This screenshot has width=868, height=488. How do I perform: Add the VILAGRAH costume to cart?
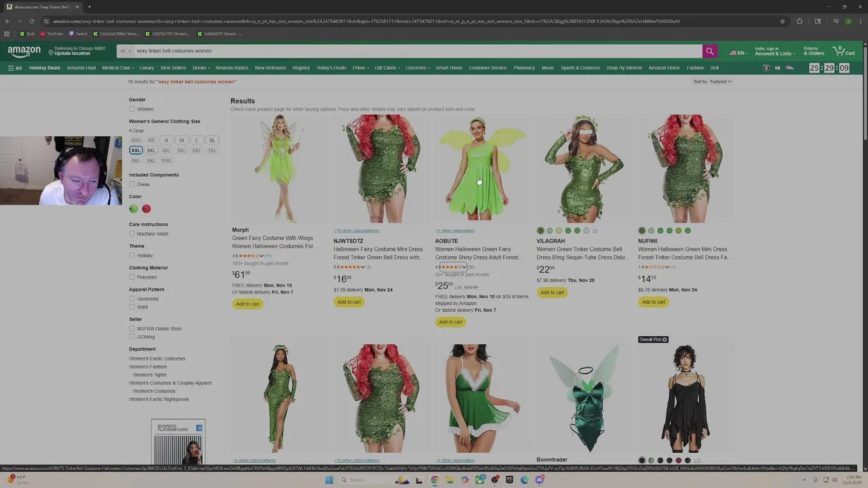pos(552,292)
